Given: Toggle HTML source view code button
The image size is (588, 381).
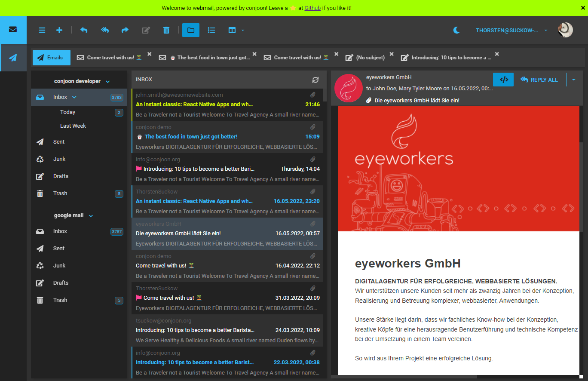Looking at the screenshot, I should 503,80.
